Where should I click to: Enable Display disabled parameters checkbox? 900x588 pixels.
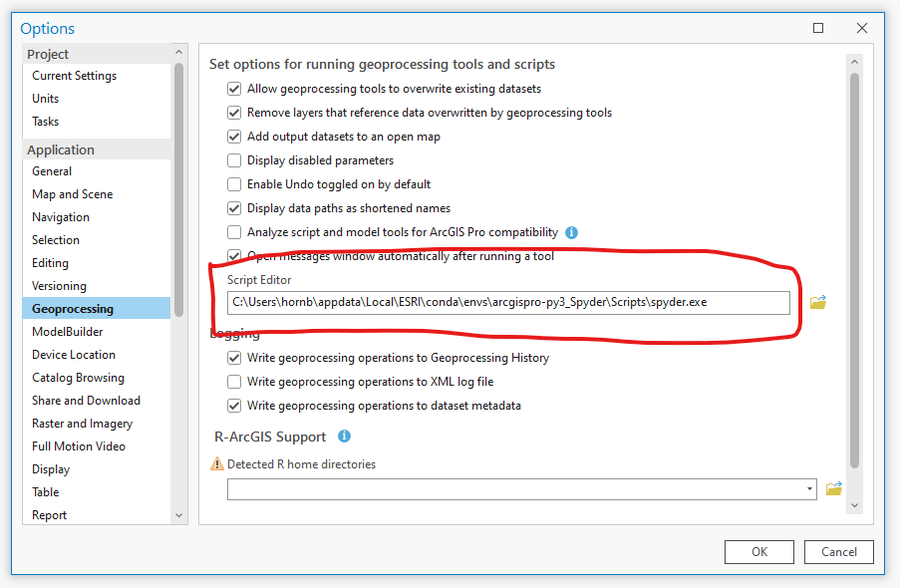pyautogui.click(x=234, y=160)
